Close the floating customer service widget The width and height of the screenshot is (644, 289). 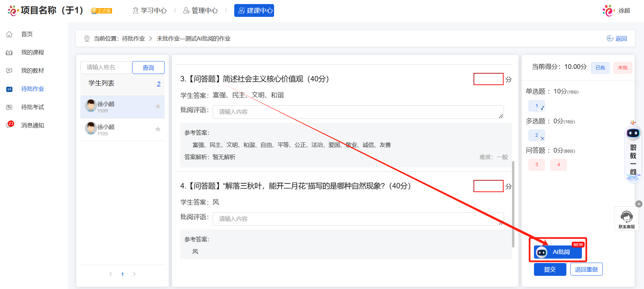click(x=639, y=204)
